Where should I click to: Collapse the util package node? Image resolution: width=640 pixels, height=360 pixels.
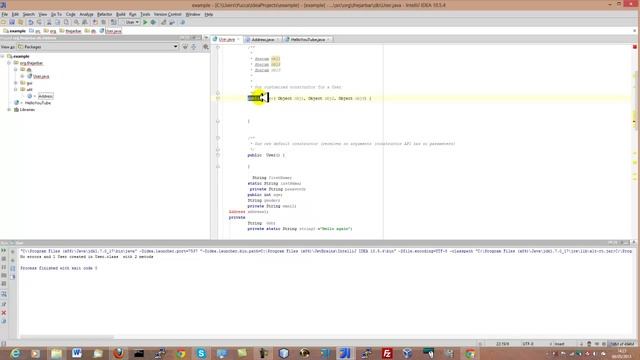coord(16,89)
